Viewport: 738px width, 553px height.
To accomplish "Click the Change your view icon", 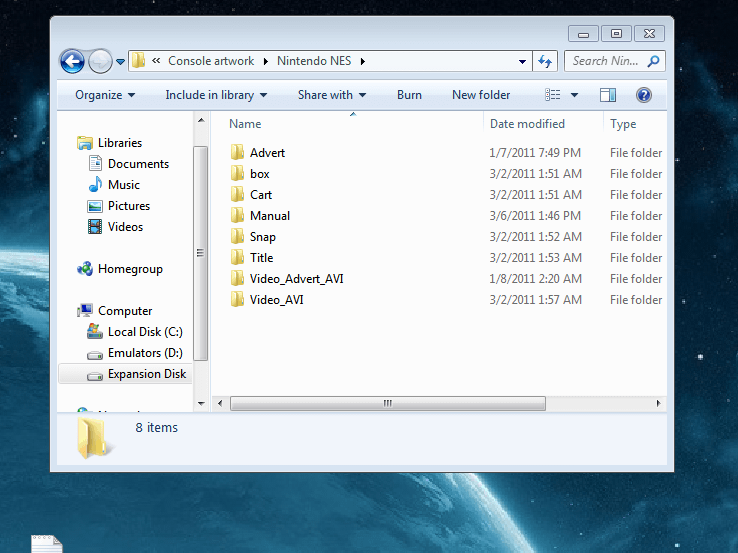I will tap(553, 95).
